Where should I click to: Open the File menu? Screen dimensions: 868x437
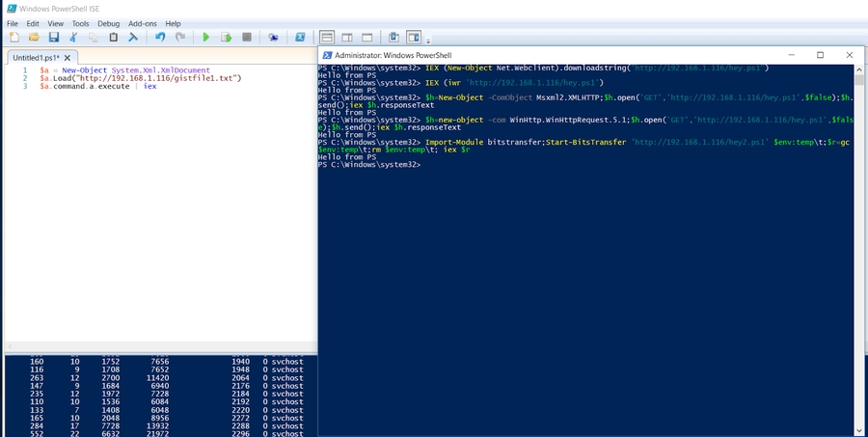(13, 23)
